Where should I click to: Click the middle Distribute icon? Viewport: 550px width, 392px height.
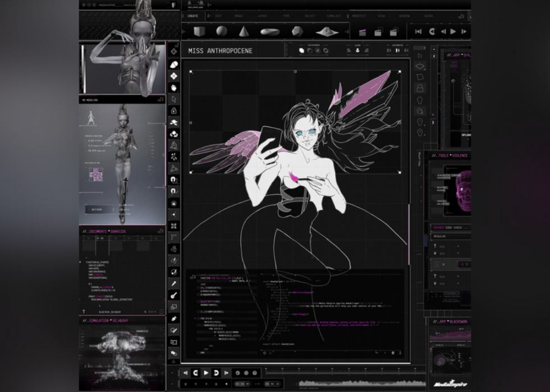pyautogui.click(x=397, y=50)
